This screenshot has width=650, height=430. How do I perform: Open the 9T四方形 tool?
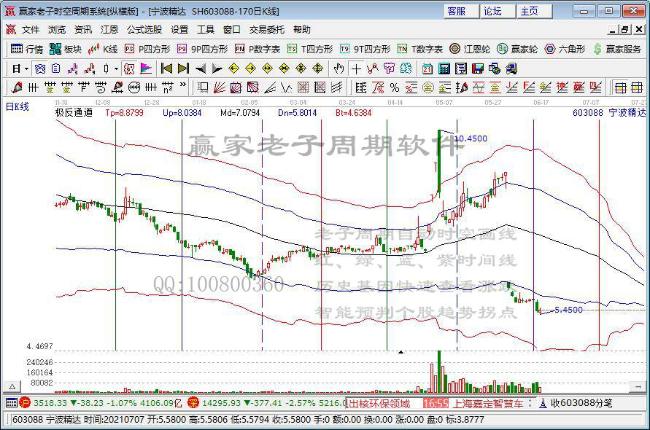365,49
